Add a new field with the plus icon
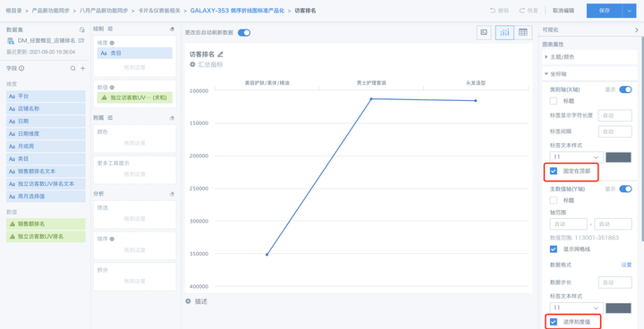 click(82, 68)
